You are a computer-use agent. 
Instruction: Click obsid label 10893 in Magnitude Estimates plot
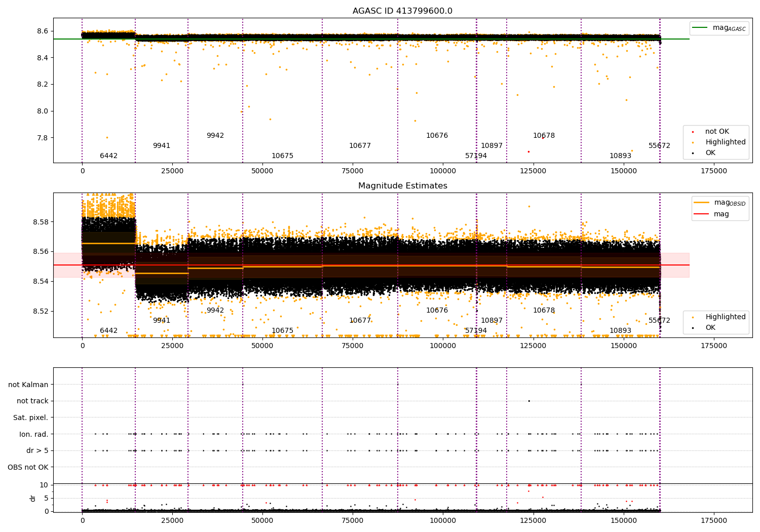620,331
